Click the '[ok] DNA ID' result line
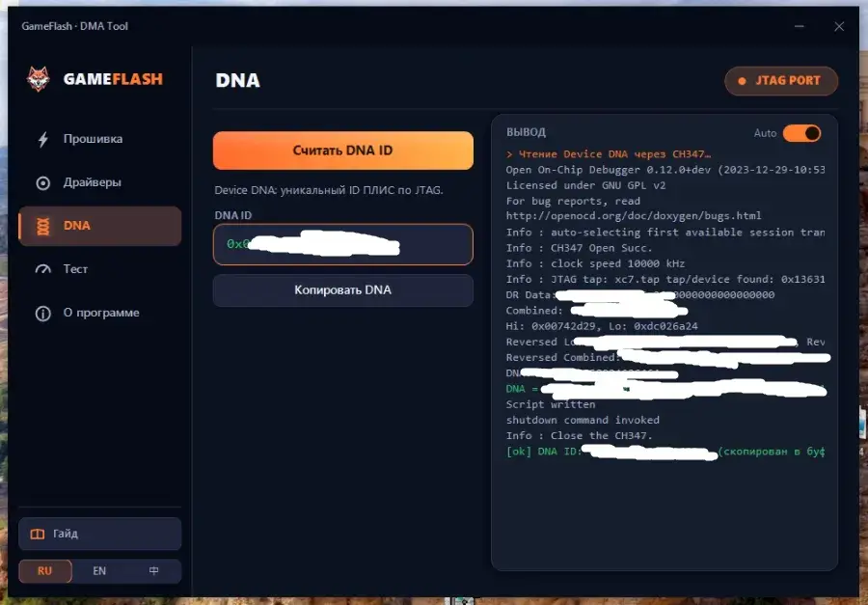 tap(665, 452)
